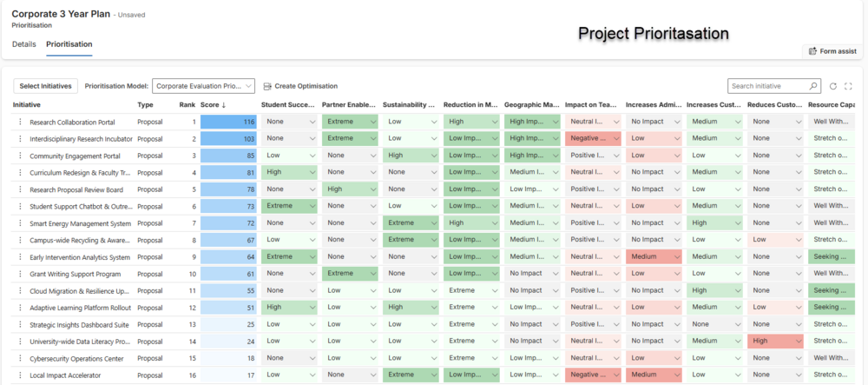Click the refresh icon beside search box
Image resolution: width=868 pixels, height=385 pixels.
[833, 86]
